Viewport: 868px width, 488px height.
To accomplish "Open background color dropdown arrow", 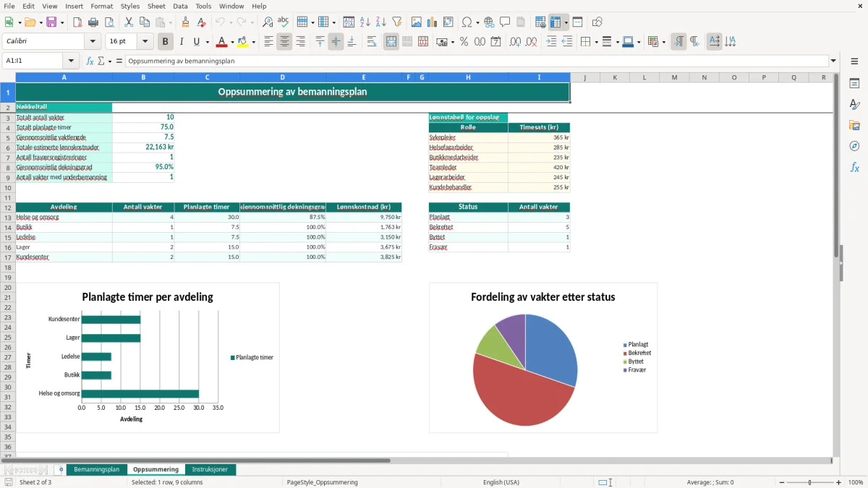I will pyautogui.click(x=254, y=42).
